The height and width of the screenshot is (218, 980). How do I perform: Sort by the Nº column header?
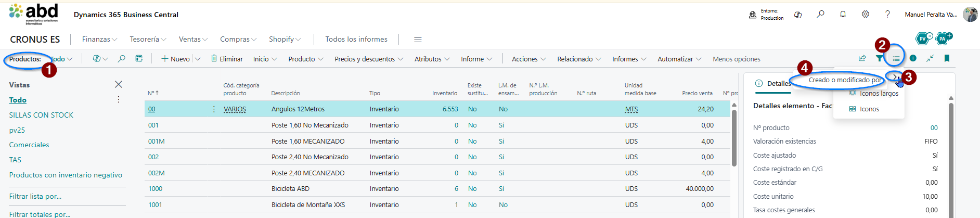pos(153,93)
